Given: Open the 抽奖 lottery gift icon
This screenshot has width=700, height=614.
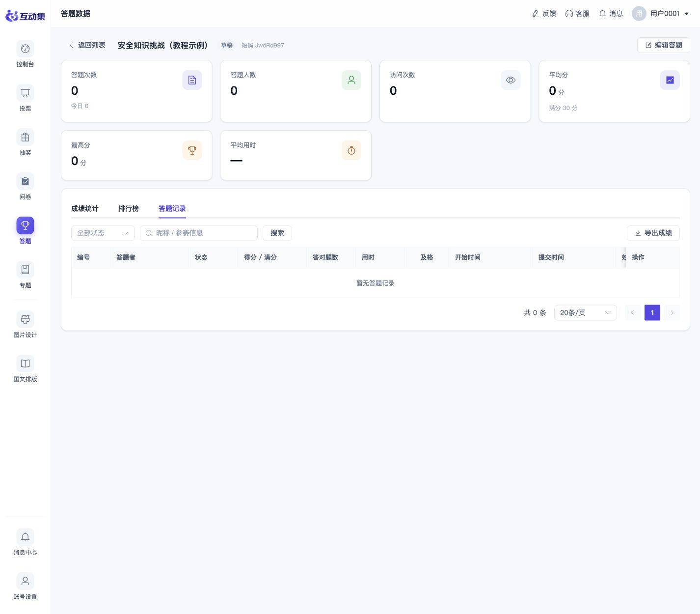Looking at the screenshot, I should click(25, 137).
